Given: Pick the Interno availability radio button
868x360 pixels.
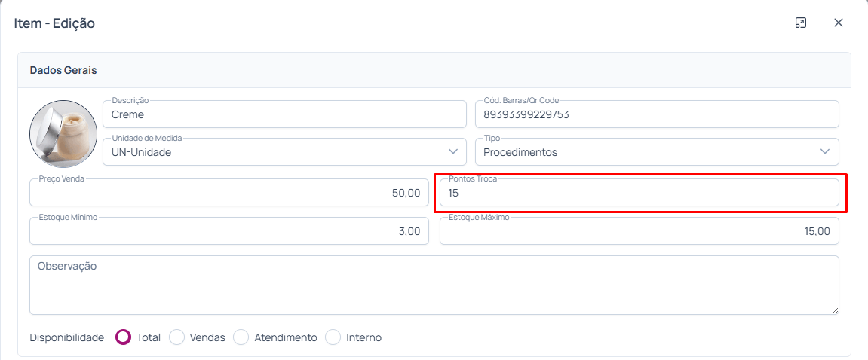Looking at the screenshot, I should pos(333,337).
